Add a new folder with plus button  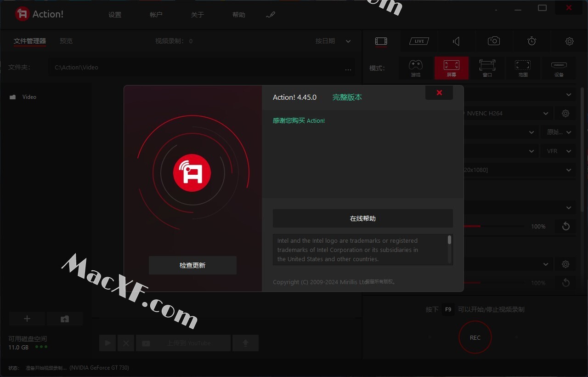pyautogui.click(x=27, y=319)
